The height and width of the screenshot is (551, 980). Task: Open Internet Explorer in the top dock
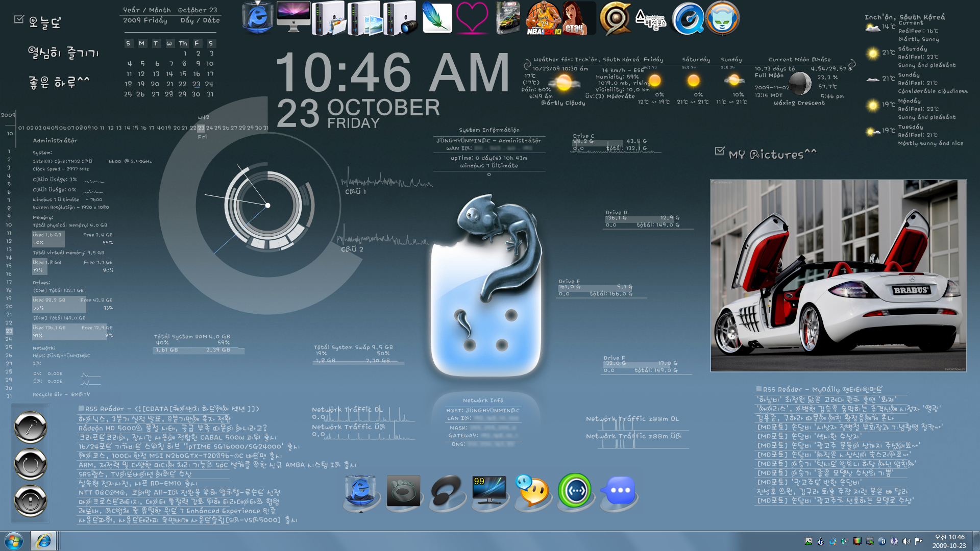(x=258, y=18)
